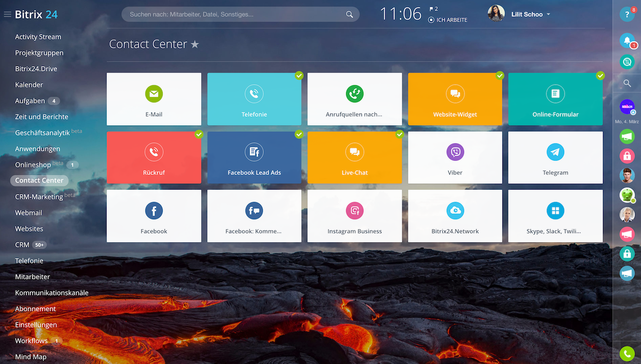Open the Instagram Business tile

[x=355, y=216]
